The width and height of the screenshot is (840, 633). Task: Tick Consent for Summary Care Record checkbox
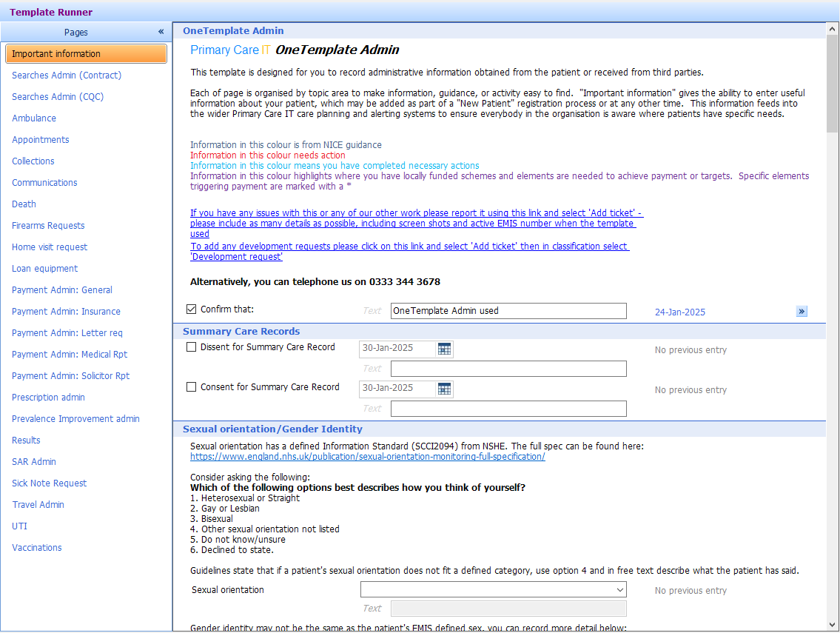click(191, 387)
